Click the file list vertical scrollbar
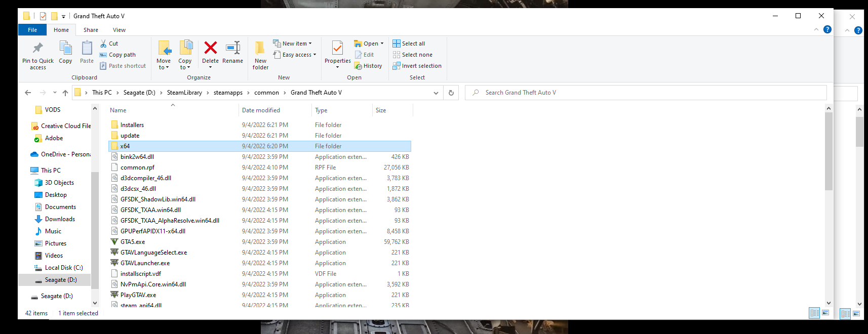 [828, 152]
